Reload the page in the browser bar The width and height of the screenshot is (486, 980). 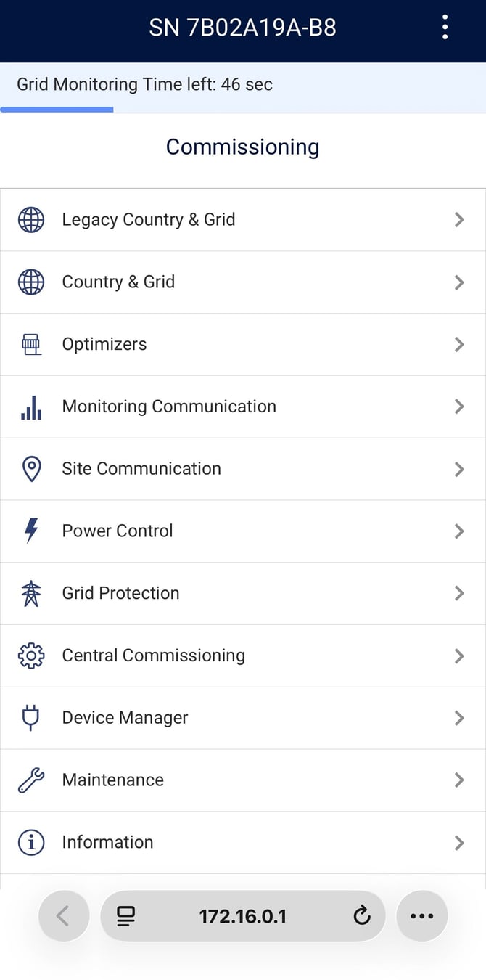[x=361, y=916]
